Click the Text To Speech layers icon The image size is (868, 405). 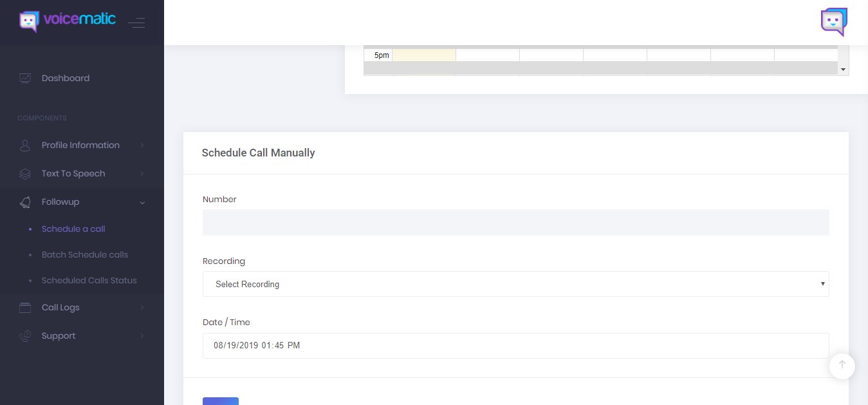[x=25, y=174]
